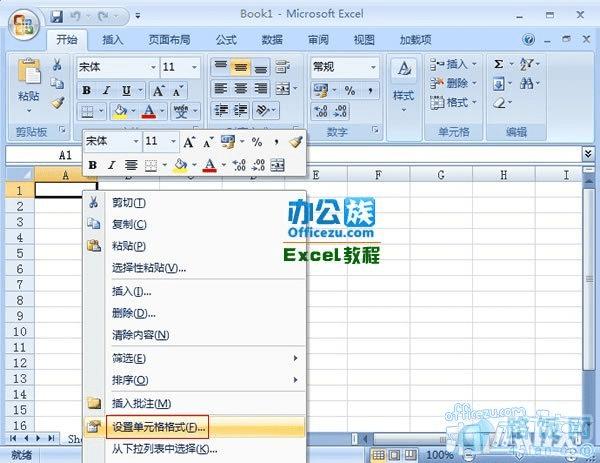Open the number format 常规 dropdown
The width and height of the screenshot is (600, 463).
(373, 67)
